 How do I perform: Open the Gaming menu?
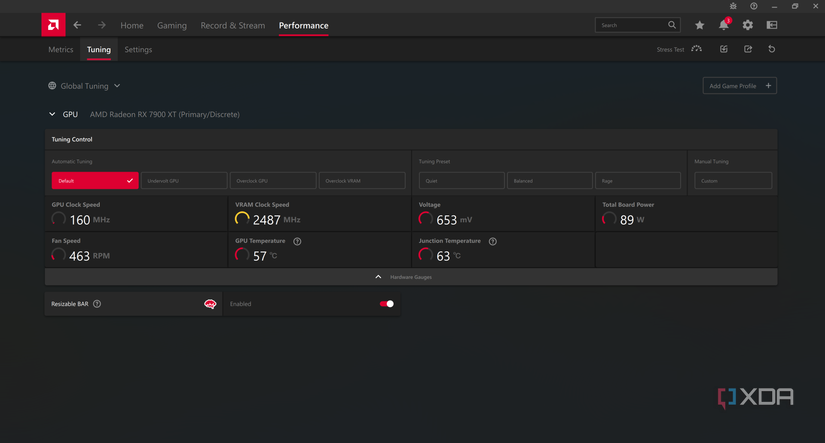(171, 25)
